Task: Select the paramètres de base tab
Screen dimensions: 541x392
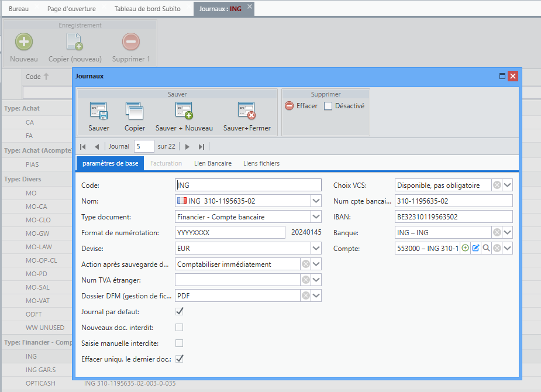Action: (x=110, y=163)
